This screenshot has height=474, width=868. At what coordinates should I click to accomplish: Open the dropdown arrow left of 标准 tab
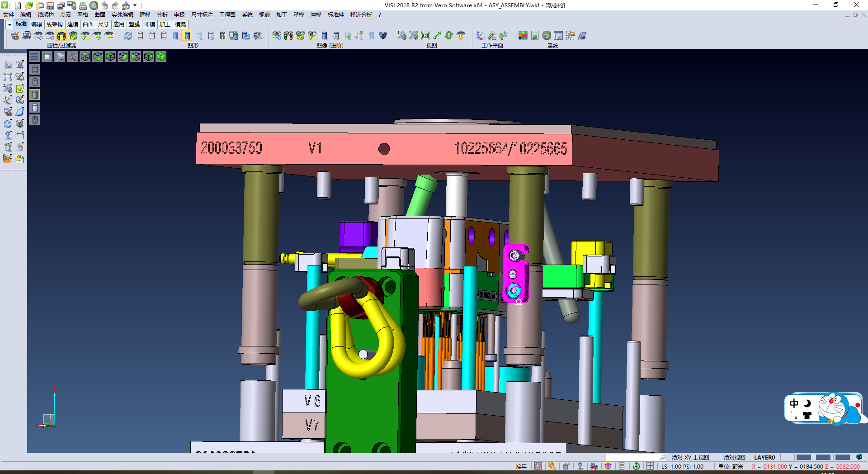click(x=9, y=24)
